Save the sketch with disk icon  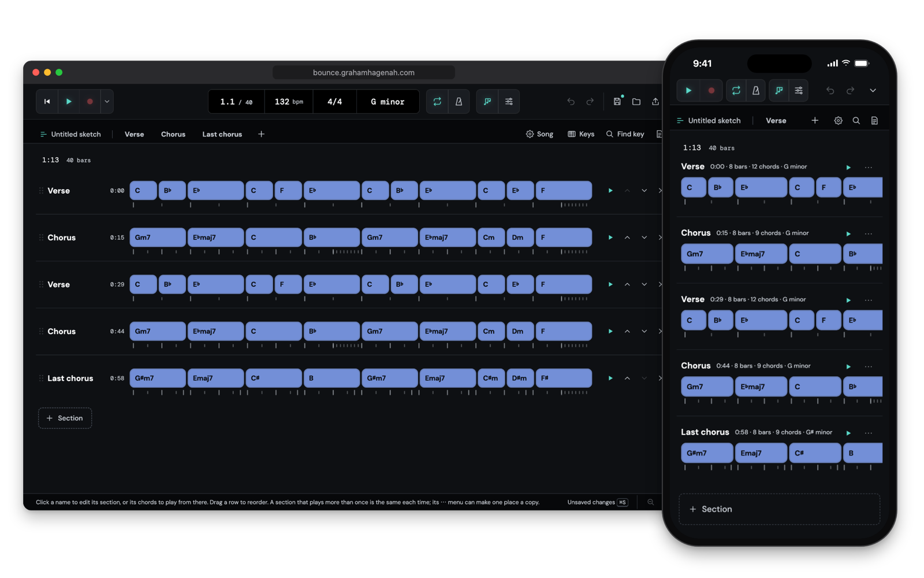(x=617, y=102)
